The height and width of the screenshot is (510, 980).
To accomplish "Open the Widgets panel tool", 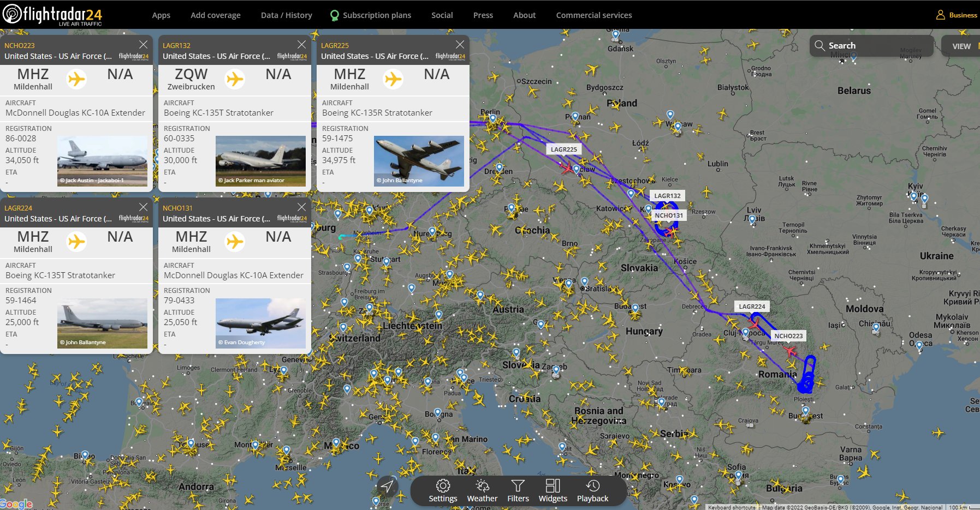I will [553, 491].
